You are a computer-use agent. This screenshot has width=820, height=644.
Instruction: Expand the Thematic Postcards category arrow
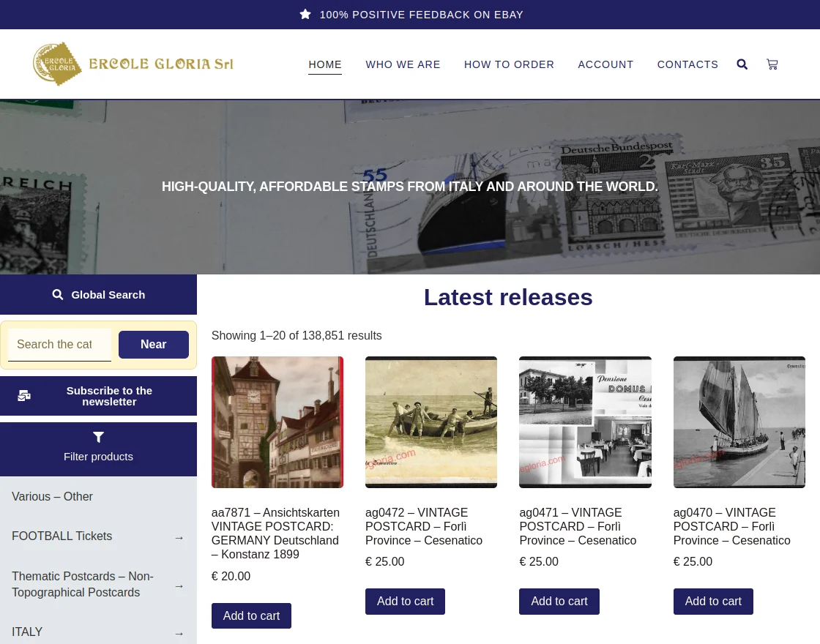point(179,586)
